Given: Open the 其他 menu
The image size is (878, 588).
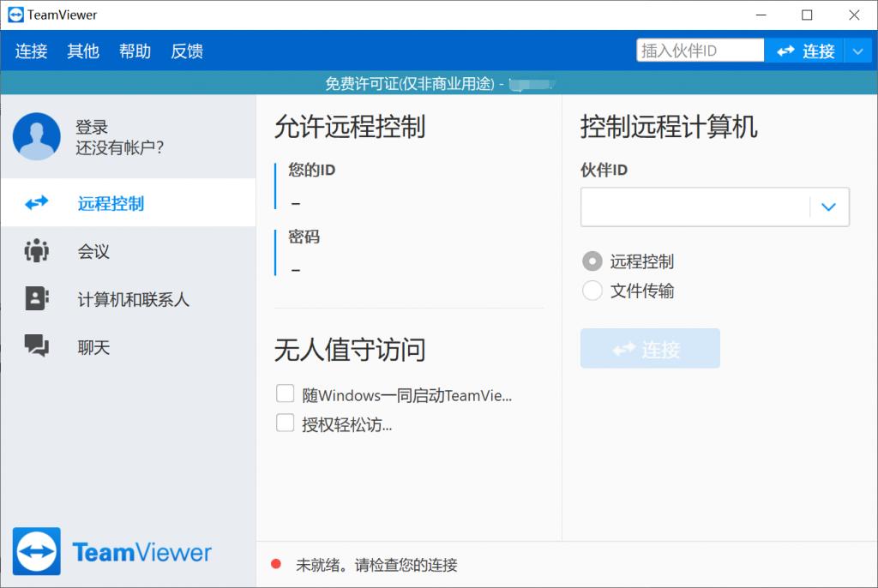Looking at the screenshot, I should (82, 51).
